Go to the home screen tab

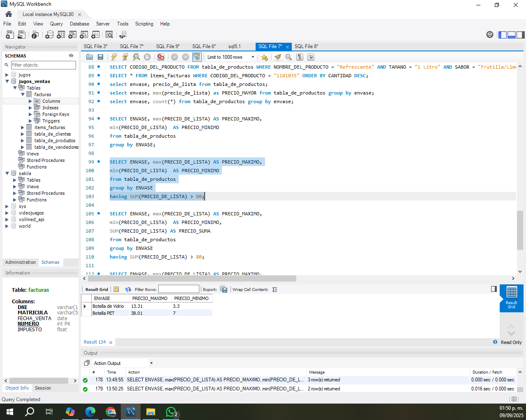tap(9, 14)
